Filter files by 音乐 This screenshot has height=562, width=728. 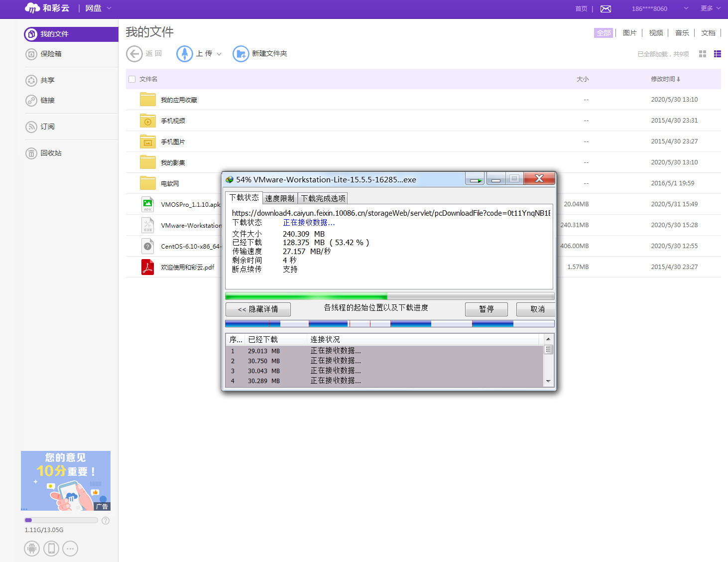tap(682, 33)
